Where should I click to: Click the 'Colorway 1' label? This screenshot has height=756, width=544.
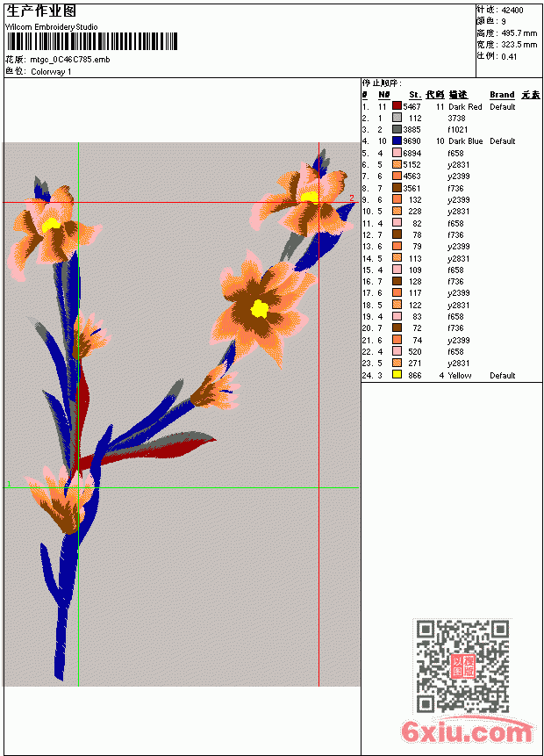point(51,72)
